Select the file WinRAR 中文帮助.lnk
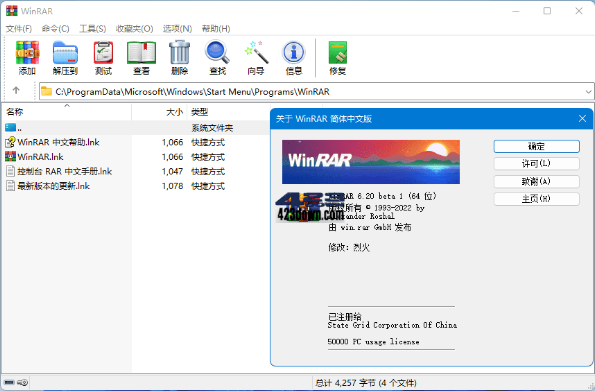Screen dimensions: 595x391 [58, 142]
